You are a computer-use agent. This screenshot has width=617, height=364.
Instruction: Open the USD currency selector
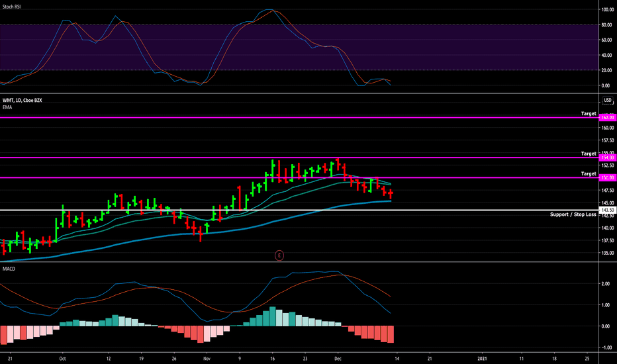point(608,101)
